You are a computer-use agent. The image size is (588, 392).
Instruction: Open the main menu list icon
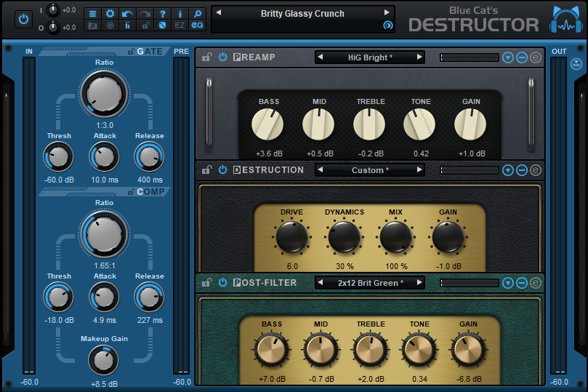coord(93,14)
